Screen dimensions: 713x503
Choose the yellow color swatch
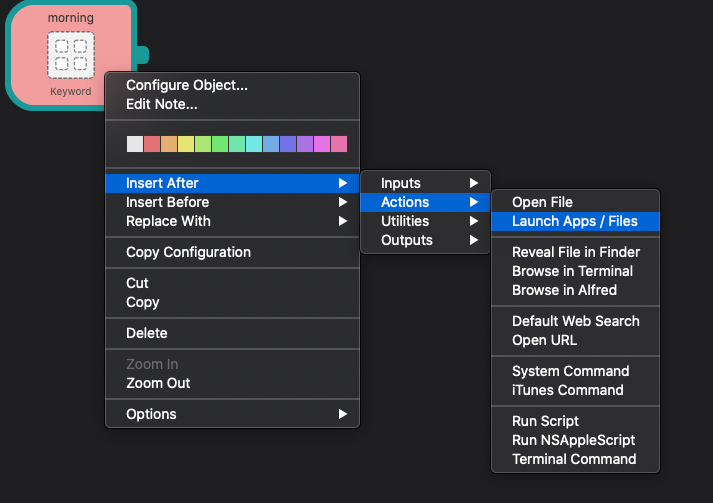point(185,144)
